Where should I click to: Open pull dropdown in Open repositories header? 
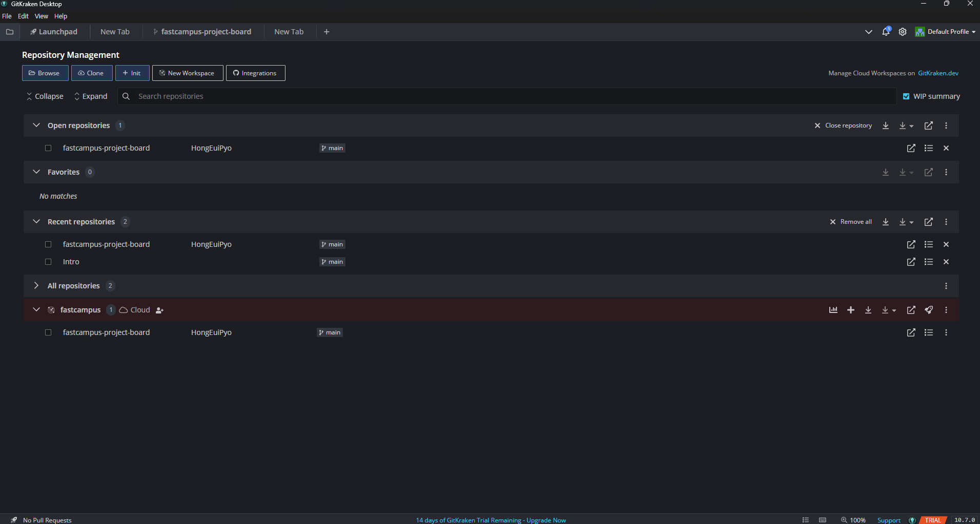tap(906, 125)
